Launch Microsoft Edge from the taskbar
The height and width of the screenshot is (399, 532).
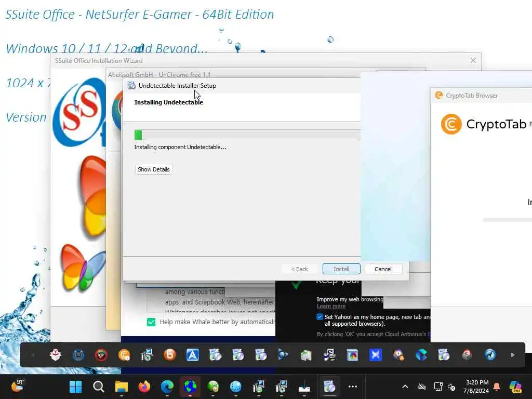point(167,387)
